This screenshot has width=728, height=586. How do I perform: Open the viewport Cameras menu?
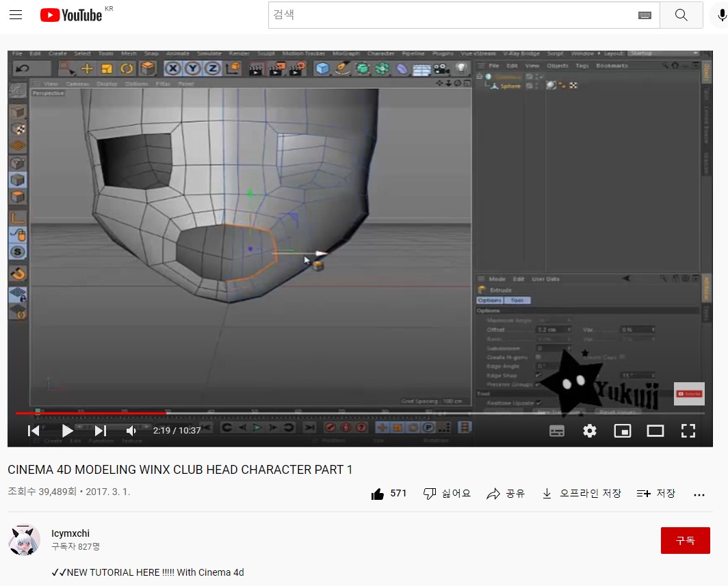(77, 84)
